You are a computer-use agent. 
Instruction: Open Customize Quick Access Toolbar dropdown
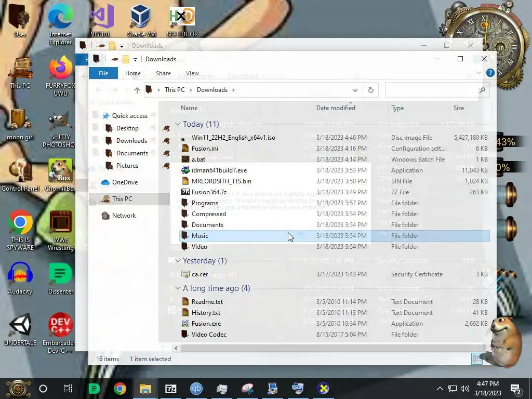coord(135,59)
